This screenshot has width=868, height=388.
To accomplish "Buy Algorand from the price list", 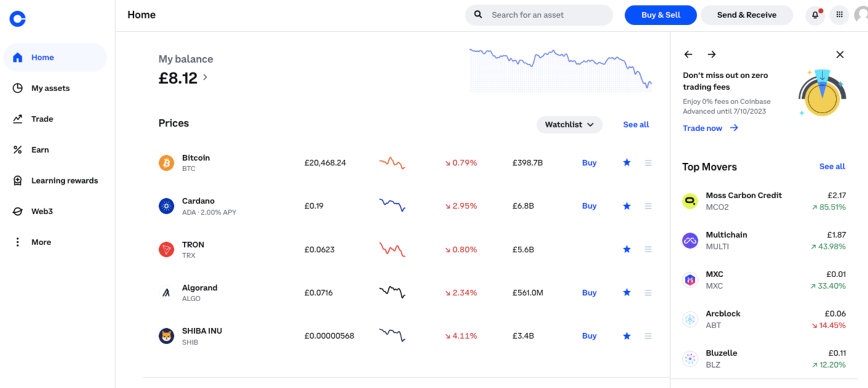I will [x=589, y=293].
